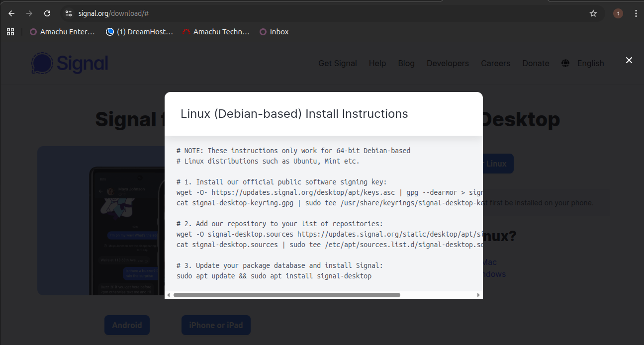
Task: Bookmark this page with the star icon
Action: click(x=593, y=13)
